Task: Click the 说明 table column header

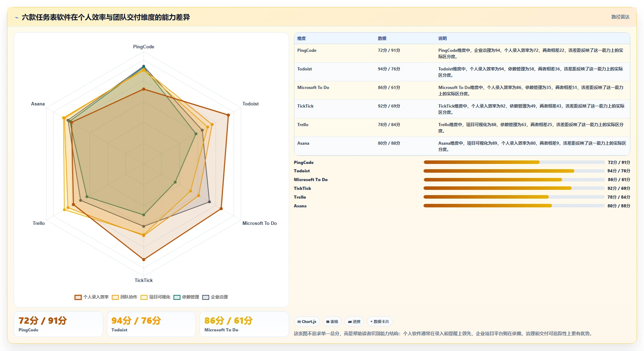Action: [443, 39]
